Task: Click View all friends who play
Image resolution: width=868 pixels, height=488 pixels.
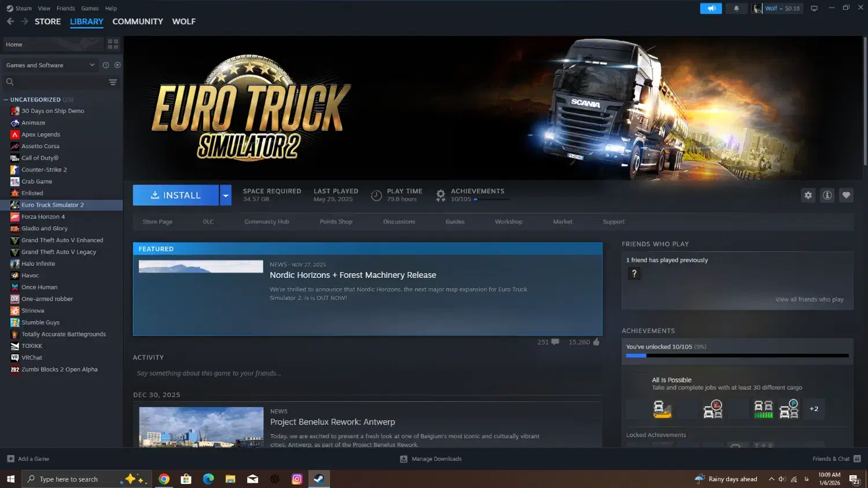Action: coord(809,299)
